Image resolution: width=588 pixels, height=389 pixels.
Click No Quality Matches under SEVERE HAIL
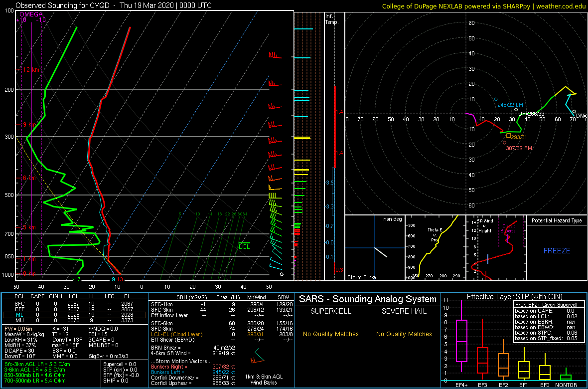click(x=404, y=334)
